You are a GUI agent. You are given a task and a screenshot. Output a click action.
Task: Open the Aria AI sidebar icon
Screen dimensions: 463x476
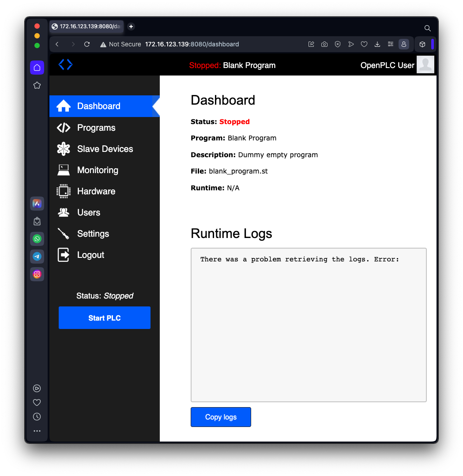(37, 204)
